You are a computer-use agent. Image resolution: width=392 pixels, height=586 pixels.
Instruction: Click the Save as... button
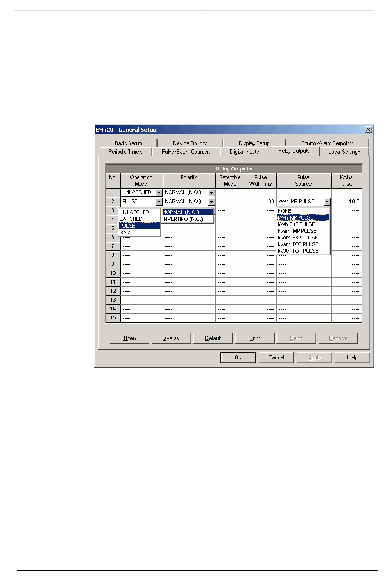[x=171, y=338]
